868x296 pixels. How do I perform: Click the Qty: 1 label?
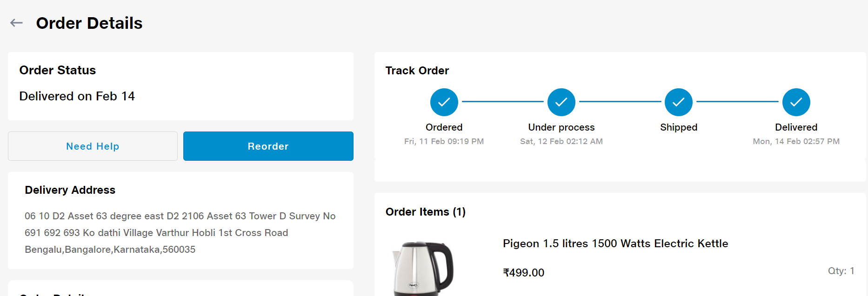click(841, 271)
